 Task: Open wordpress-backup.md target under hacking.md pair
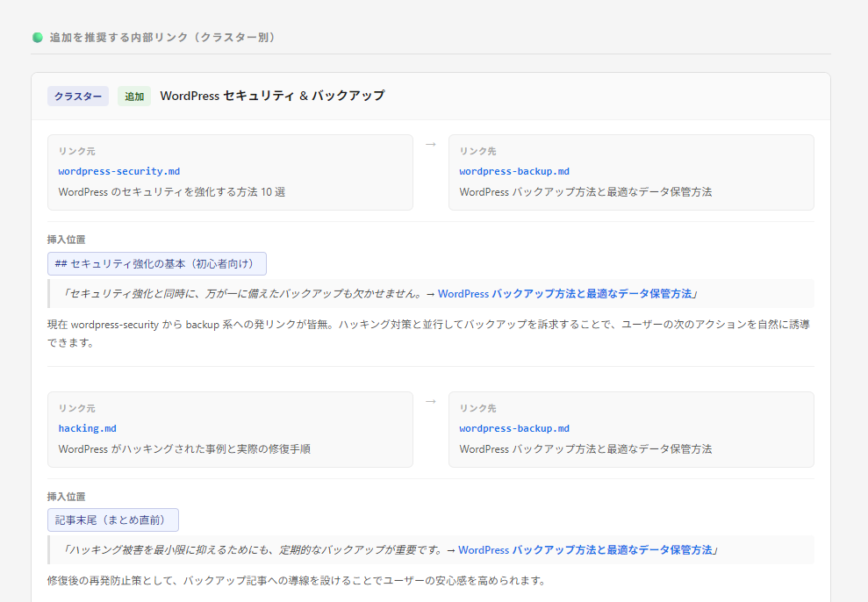tap(514, 429)
